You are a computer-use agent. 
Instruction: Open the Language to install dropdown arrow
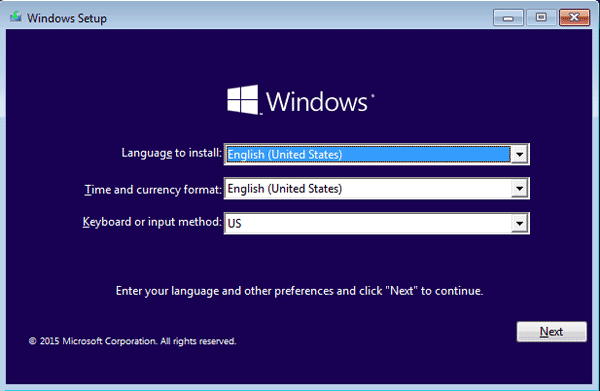[519, 155]
